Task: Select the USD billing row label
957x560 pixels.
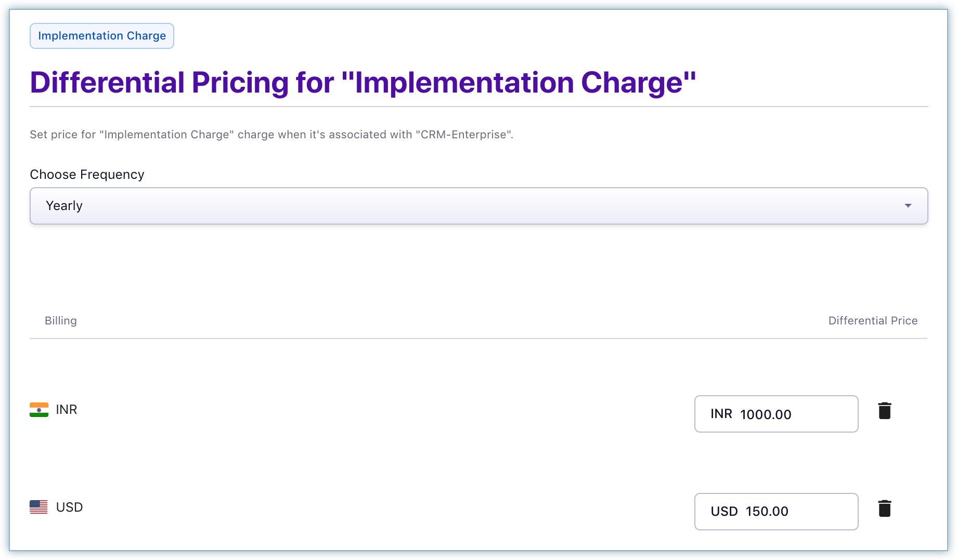Action: [x=70, y=506]
